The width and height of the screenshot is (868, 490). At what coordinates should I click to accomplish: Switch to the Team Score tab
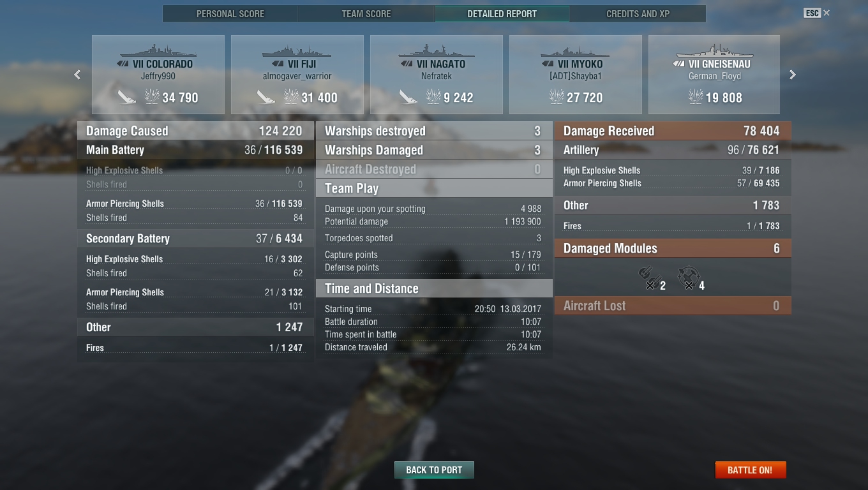366,13
